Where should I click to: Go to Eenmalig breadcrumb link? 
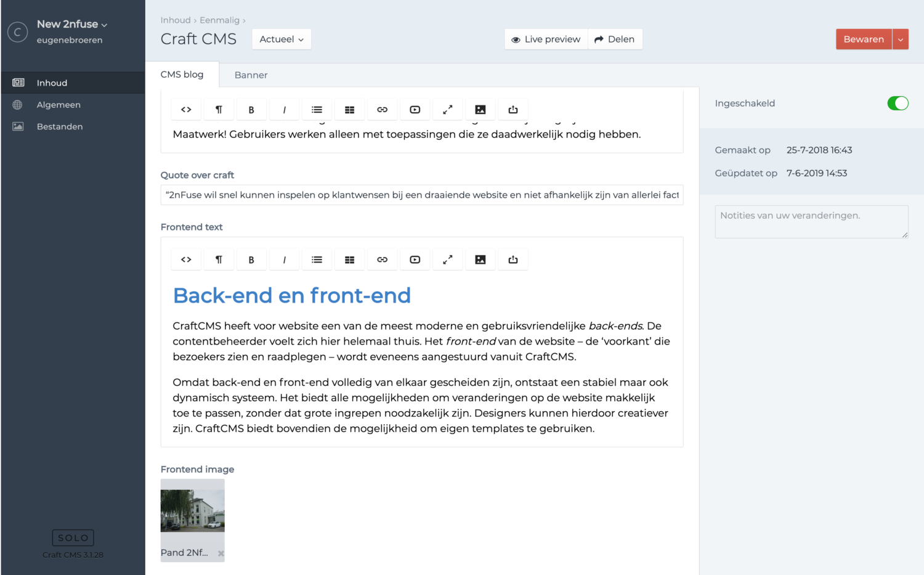point(219,20)
